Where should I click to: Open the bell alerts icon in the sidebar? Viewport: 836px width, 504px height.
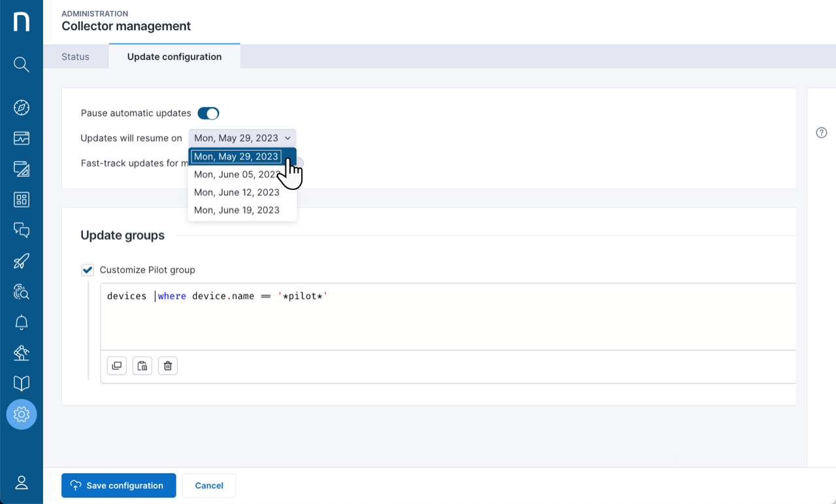point(22,323)
